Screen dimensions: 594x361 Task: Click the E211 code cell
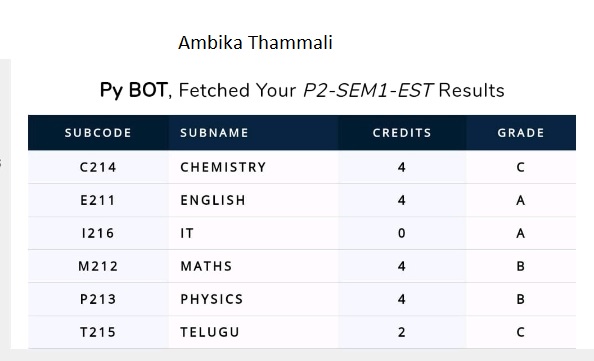point(98,200)
